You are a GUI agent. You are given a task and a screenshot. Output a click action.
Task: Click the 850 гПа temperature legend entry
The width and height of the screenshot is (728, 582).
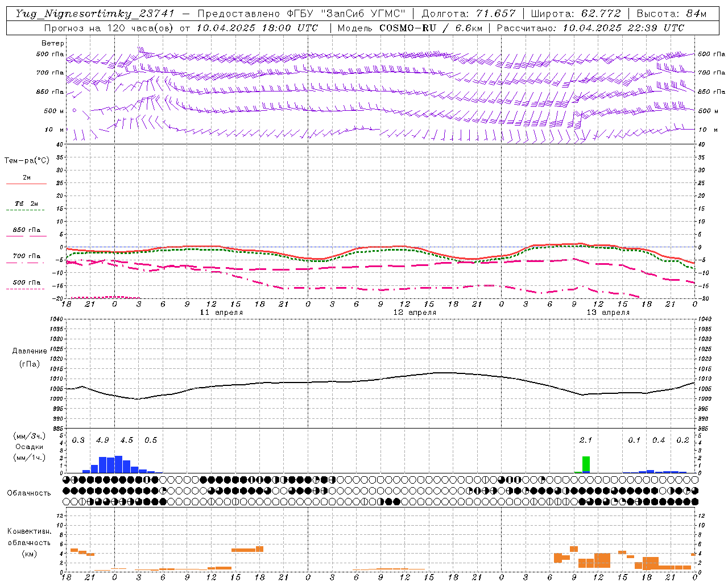pyautogui.click(x=26, y=230)
